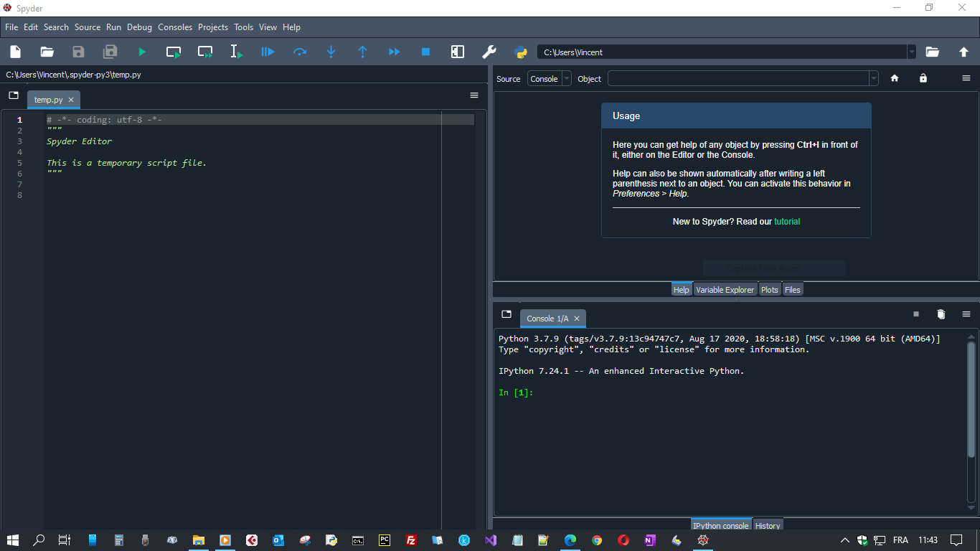Continue execution until next breakpoint
Viewport: 980px width, 551px height.
[x=394, y=52]
